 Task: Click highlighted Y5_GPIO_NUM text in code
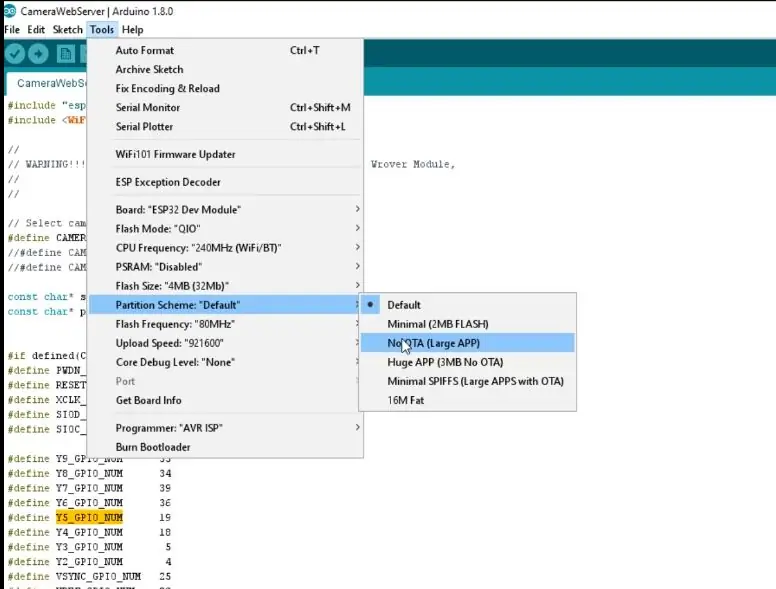pos(89,518)
